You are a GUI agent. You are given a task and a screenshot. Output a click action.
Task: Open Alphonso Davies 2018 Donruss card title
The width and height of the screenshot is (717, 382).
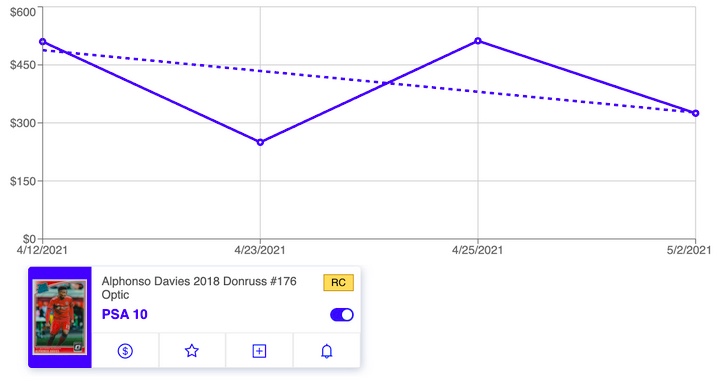tap(199, 287)
